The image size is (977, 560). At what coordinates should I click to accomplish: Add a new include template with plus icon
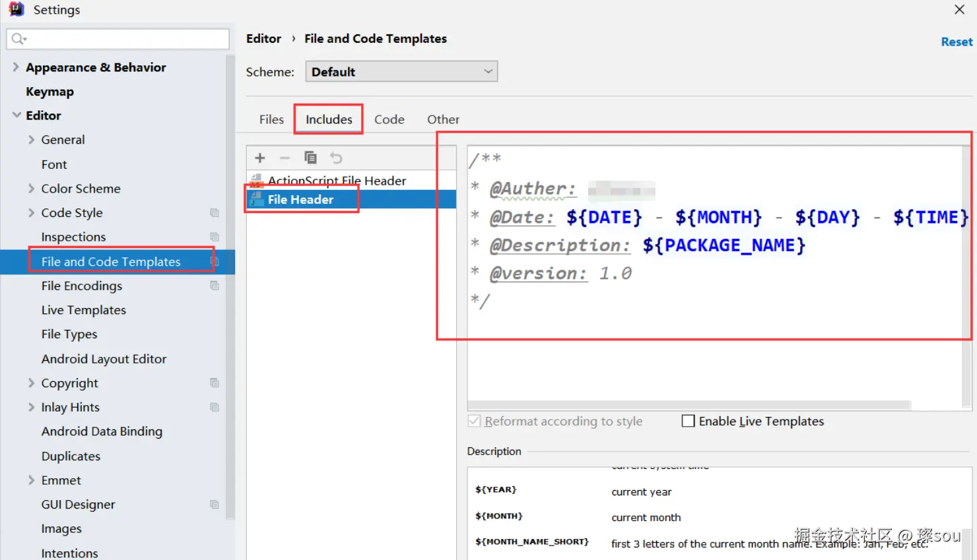260,158
